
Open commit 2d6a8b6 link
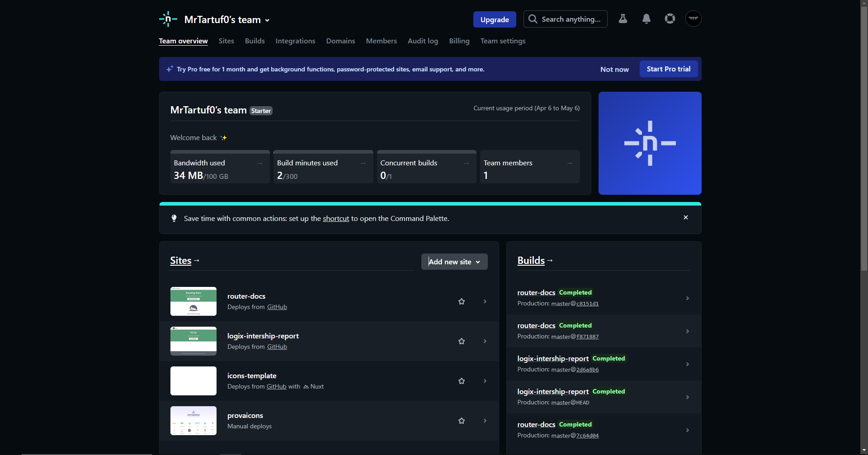coord(587,370)
